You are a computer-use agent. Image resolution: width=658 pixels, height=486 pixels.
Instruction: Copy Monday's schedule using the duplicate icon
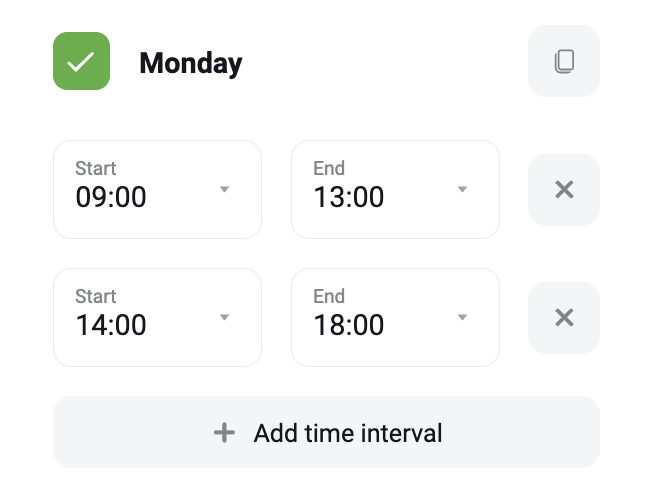click(564, 61)
